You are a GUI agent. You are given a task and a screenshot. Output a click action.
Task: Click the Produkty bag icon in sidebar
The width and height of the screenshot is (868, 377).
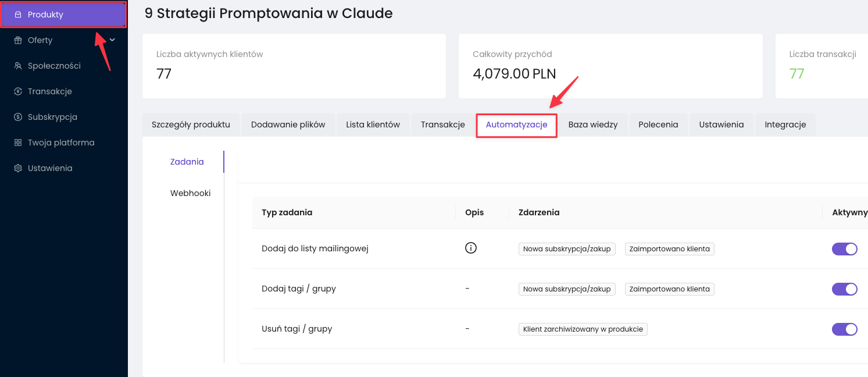coord(18,15)
